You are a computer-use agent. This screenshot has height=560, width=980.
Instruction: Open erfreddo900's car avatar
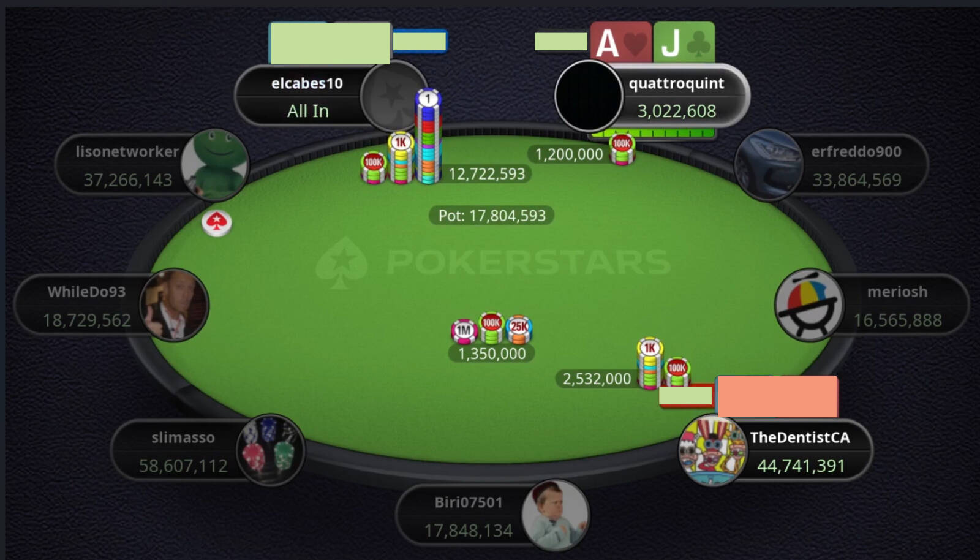[769, 164]
